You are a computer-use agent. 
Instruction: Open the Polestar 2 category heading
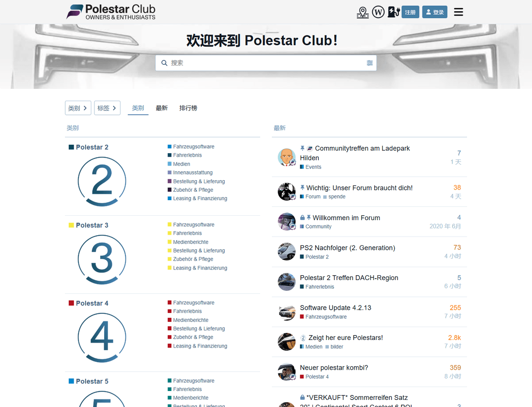[x=92, y=147]
